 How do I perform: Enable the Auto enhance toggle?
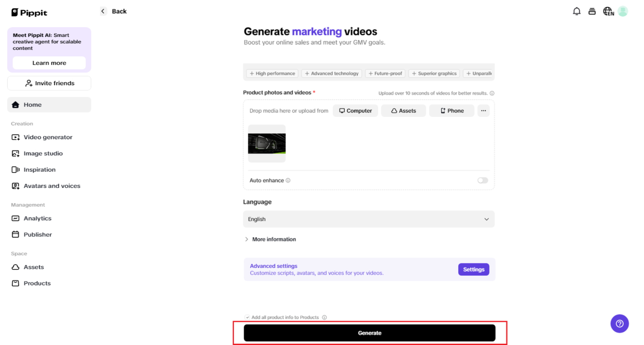pos(482,180)
